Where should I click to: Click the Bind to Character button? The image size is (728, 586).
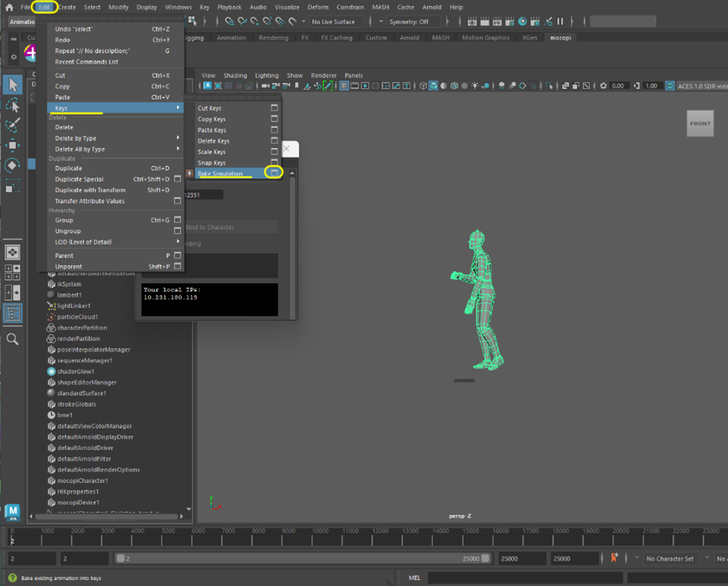click(231, 227)
